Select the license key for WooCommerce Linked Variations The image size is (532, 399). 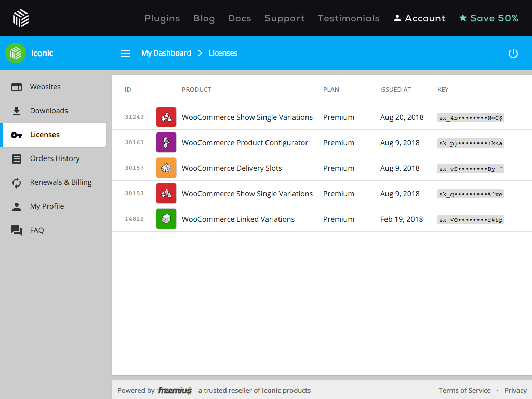pyautogui.click(x=470, y=219)
